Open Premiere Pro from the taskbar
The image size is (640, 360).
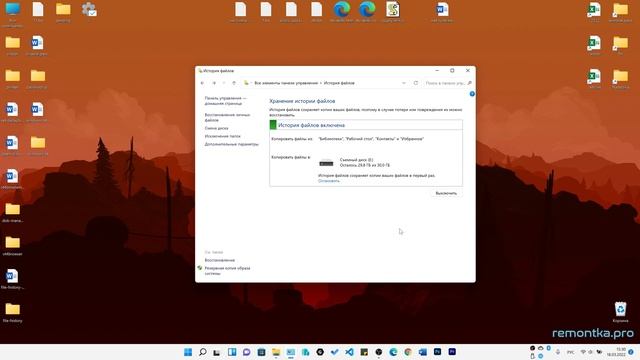[x=452, y=352]
